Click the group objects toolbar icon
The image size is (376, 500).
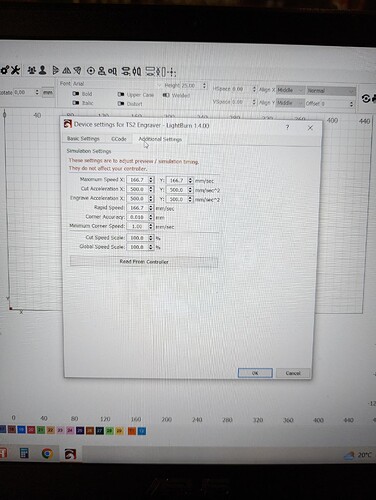(31, 70)
